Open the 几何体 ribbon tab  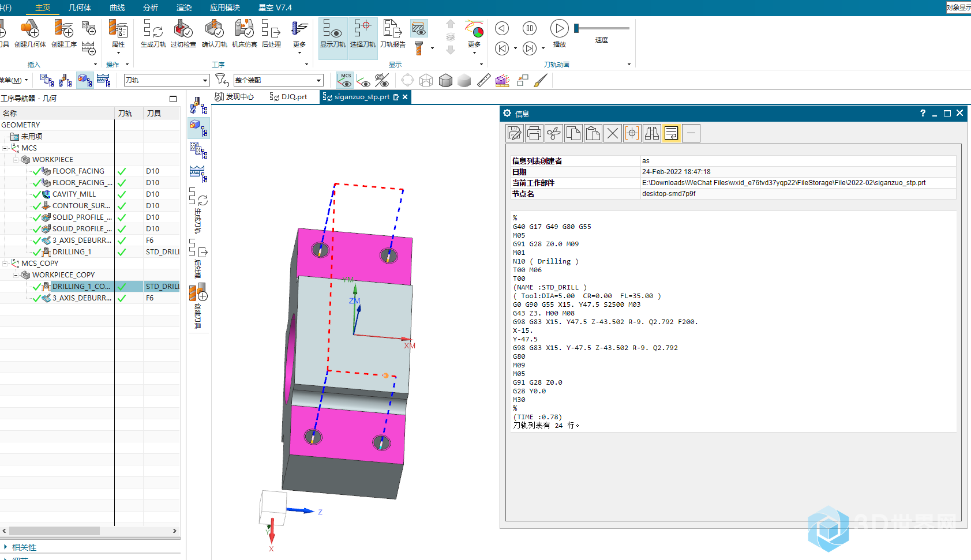point(80,7)
